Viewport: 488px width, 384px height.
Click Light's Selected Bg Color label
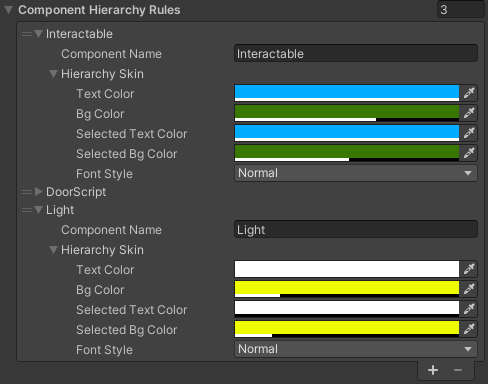pos(127,330)
